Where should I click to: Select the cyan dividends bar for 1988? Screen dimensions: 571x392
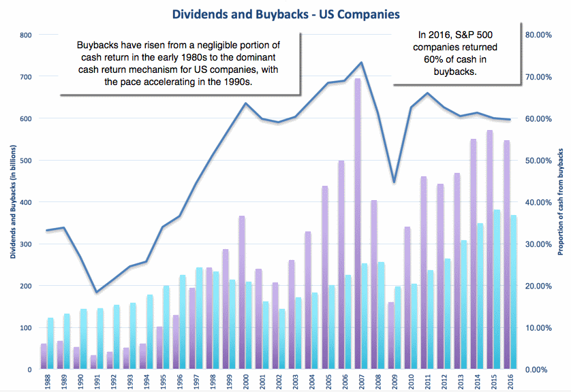point(50,344)
